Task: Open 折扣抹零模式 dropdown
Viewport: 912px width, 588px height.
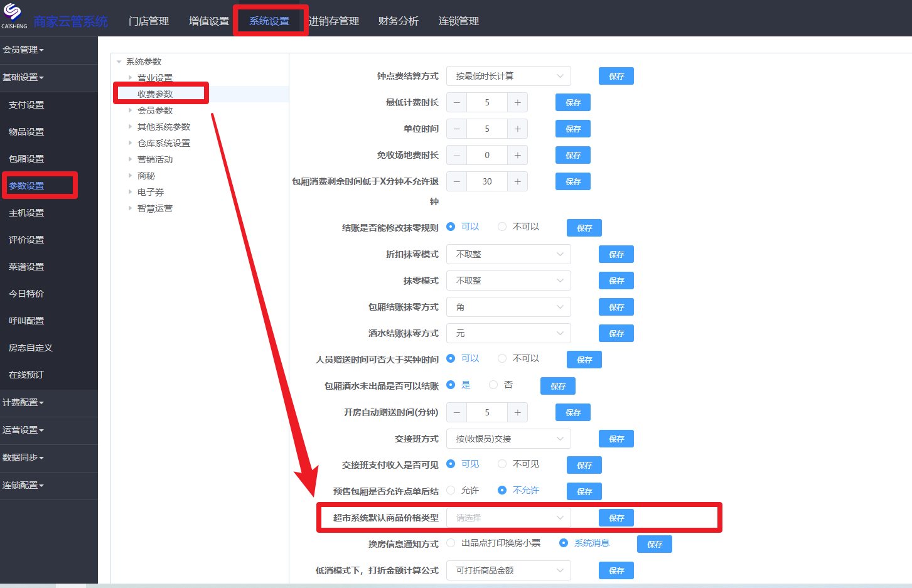Action: [x=508, y=254]
